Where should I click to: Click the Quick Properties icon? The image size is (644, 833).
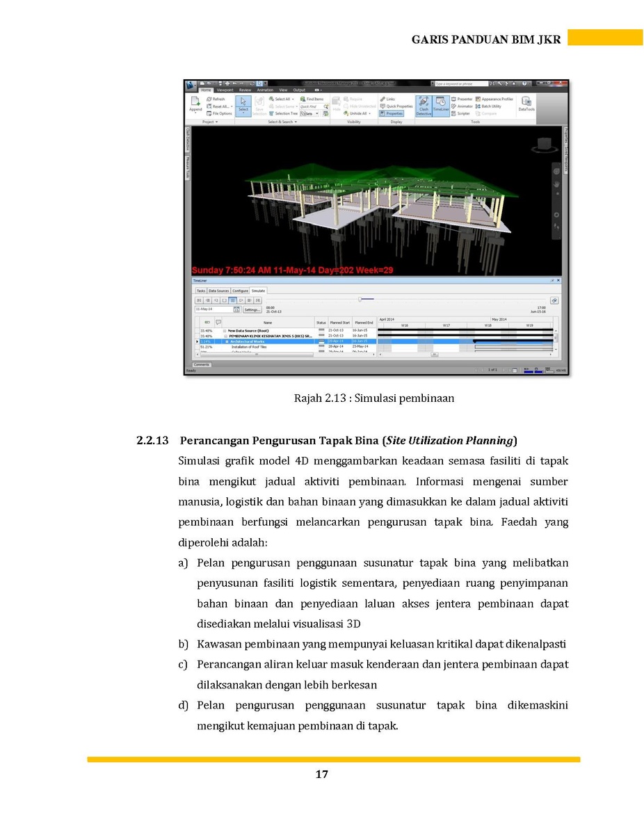pos(383,106)
